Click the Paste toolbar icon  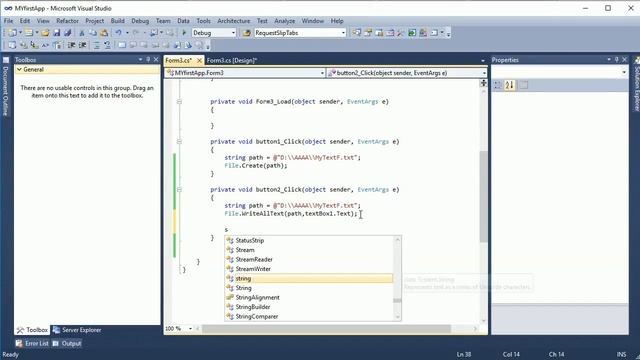(104, 33)
